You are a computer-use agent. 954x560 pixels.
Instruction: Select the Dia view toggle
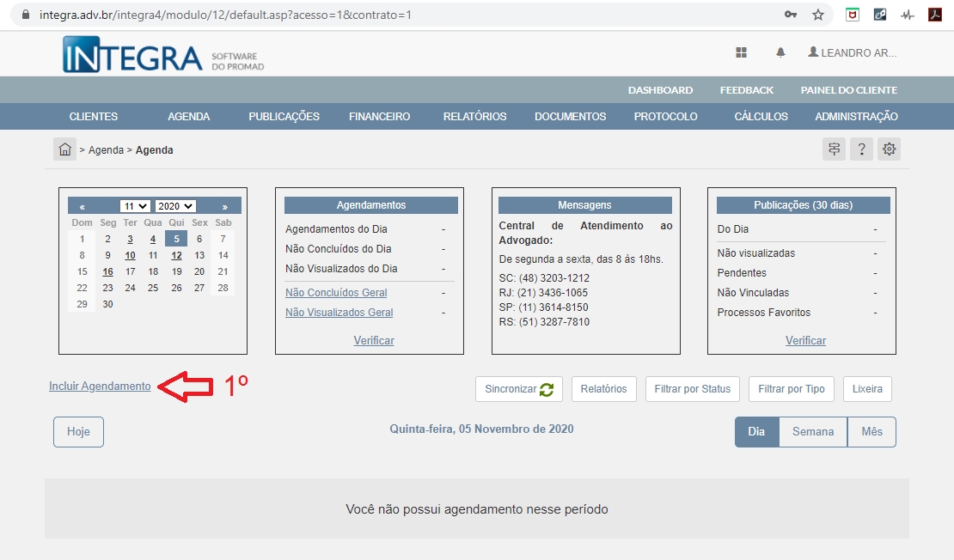click(756, 432)
